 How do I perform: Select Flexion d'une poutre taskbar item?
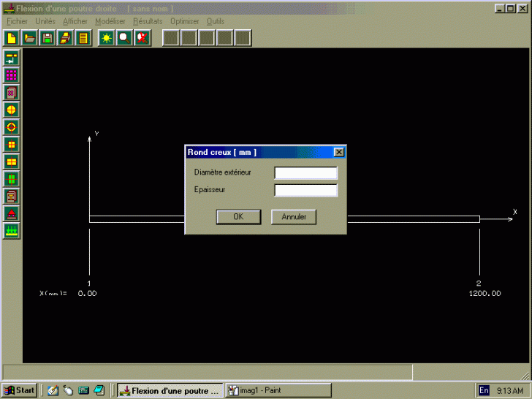(170, 390)
